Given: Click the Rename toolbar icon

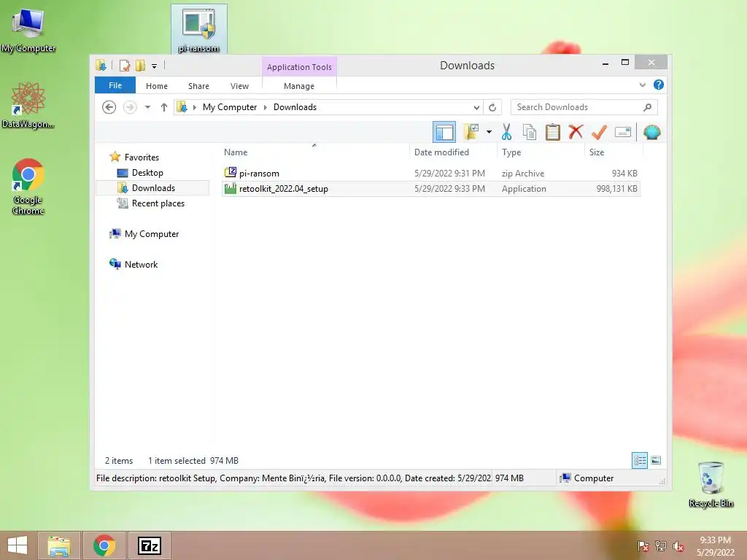Looking at the screenshot, I should click(623, 132).
